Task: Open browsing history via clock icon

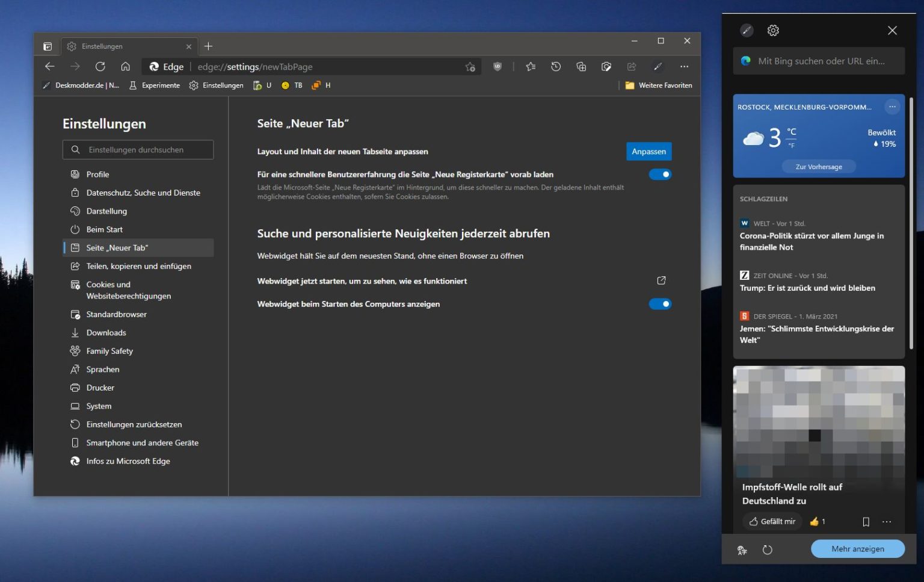Action: [556, 66]
